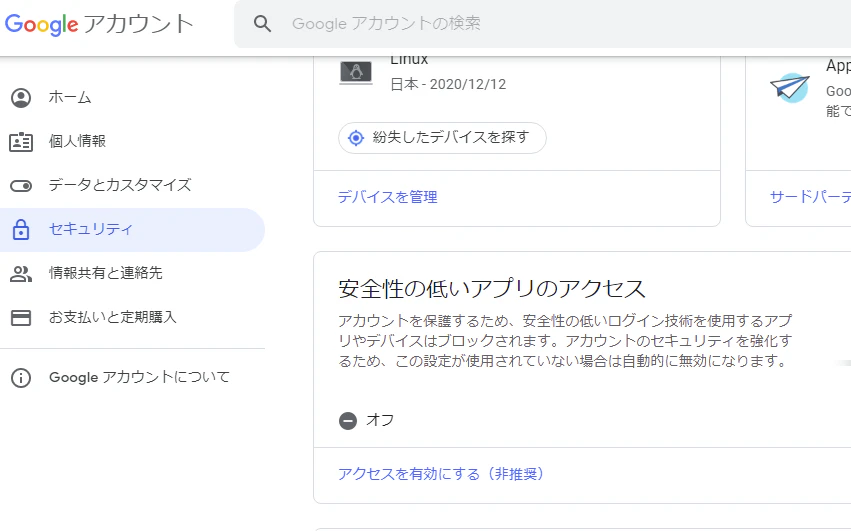Viewport: 851px width, 531px height.
Task: Click the search magnifier icon
Action: coord(262,23)
